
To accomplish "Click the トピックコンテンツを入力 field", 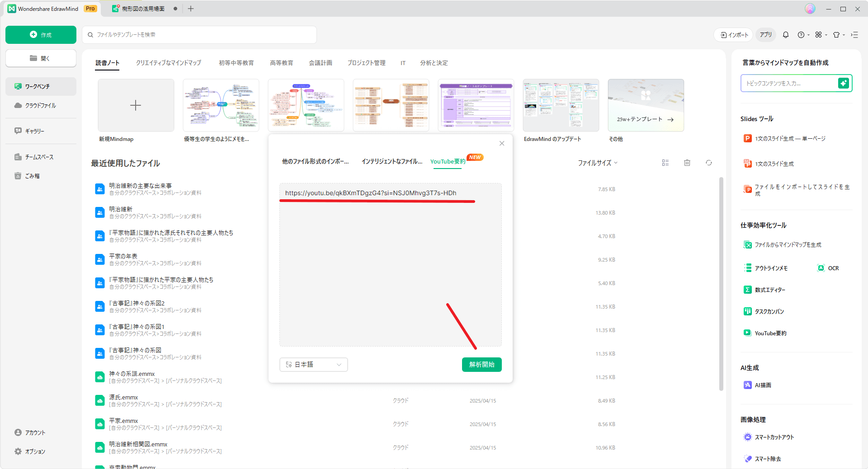I will point(789,83).
